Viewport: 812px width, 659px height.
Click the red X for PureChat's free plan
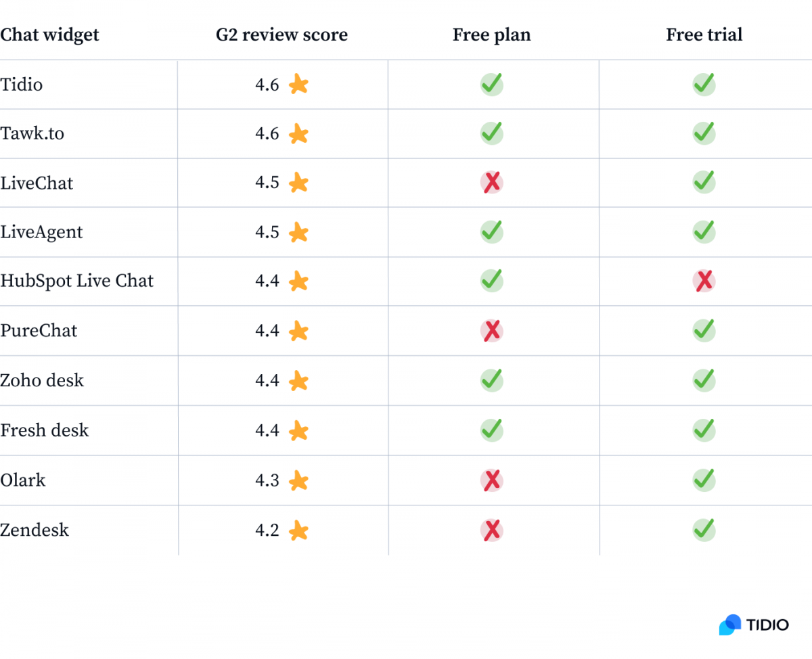point(492,330)
